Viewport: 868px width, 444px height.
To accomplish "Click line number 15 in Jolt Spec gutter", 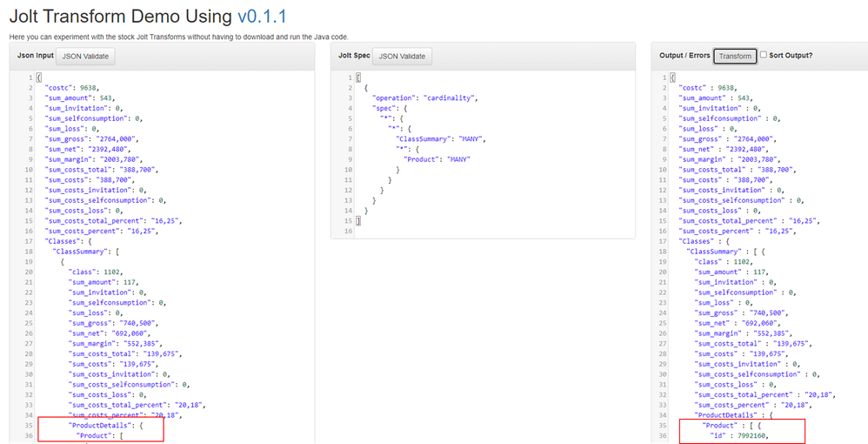I will coord(349,220).
